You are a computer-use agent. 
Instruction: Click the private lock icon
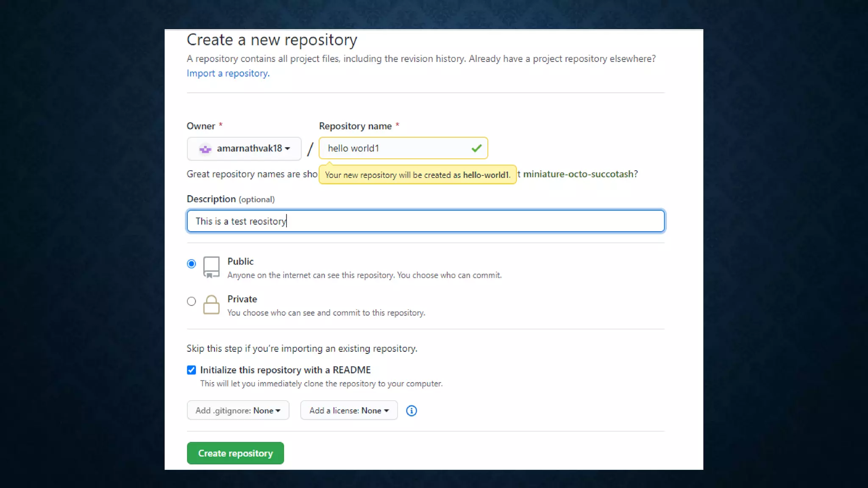pyautogui.click(x=211, y=305)
